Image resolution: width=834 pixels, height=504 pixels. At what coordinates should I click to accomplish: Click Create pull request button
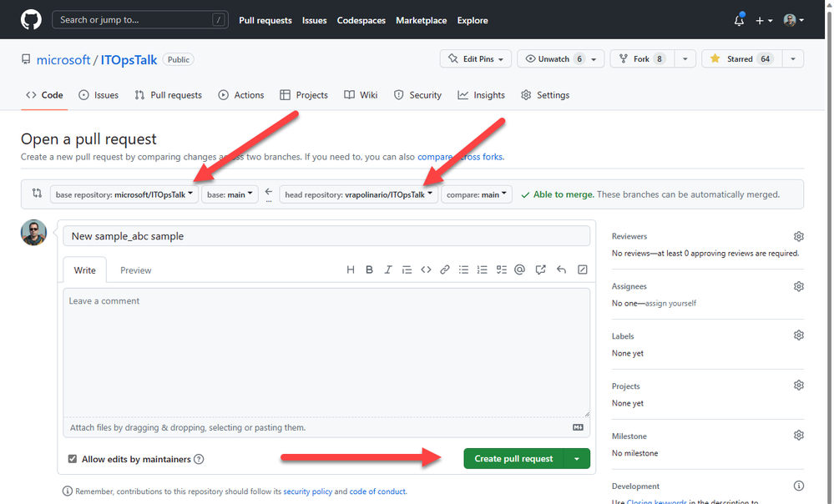coord(513,458)
